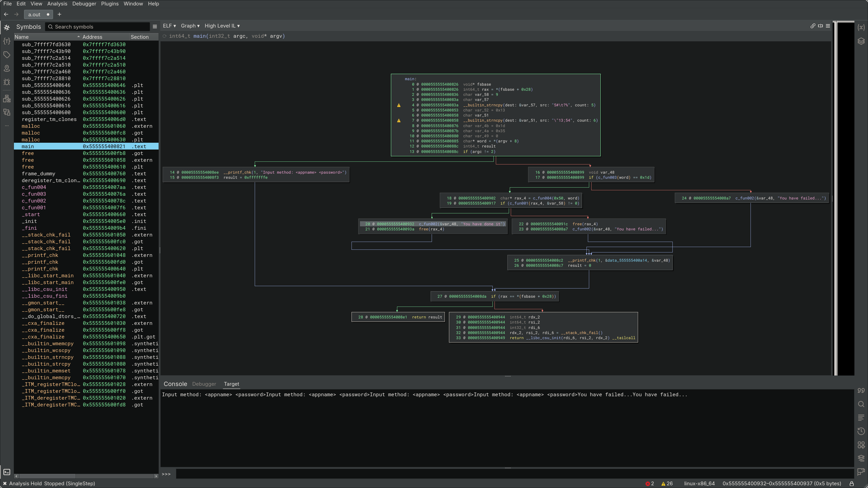Open the Debugger bug sidebar icon
Viewport: 868px width, 488px height.
click(7, 82)
